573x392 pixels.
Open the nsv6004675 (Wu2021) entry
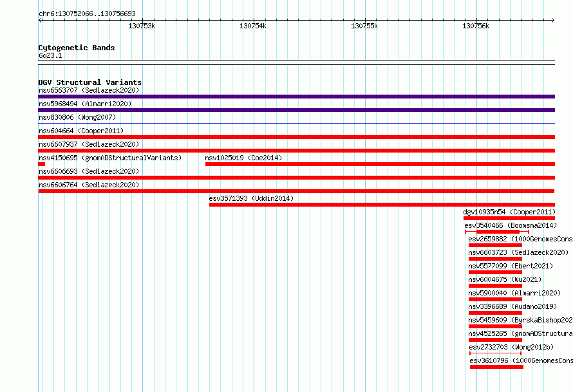point(505,279)
